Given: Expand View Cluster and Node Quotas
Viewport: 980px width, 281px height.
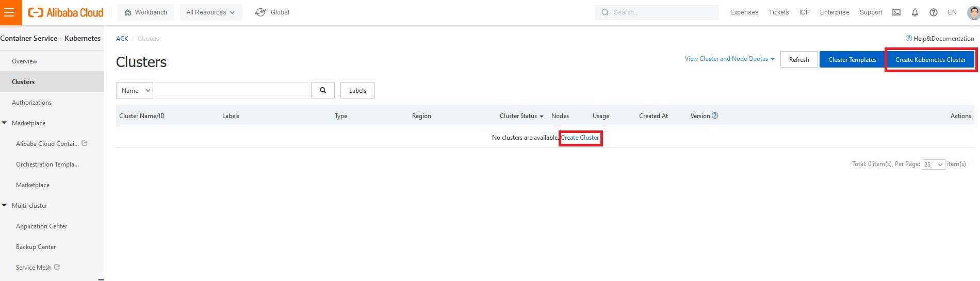Looking at the screenshot, I should [730, 59].
